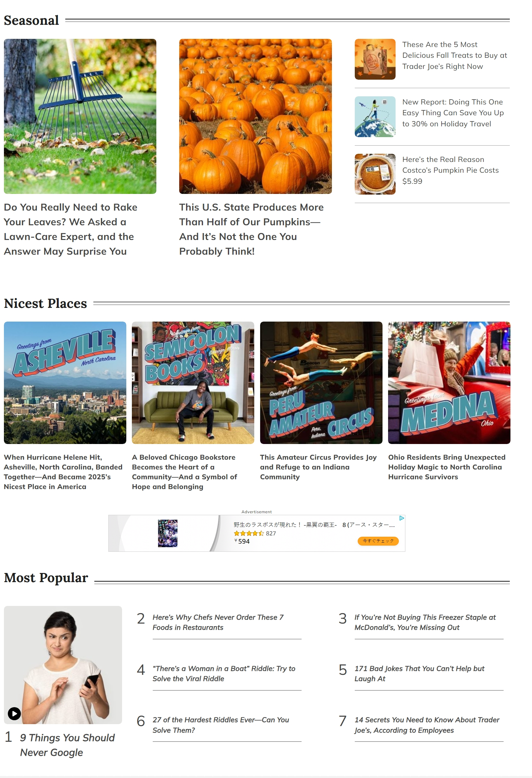Screen dimensions: 532x778
Task: Open '171 Bad Jokes' article link
Action: coord(419,674)
